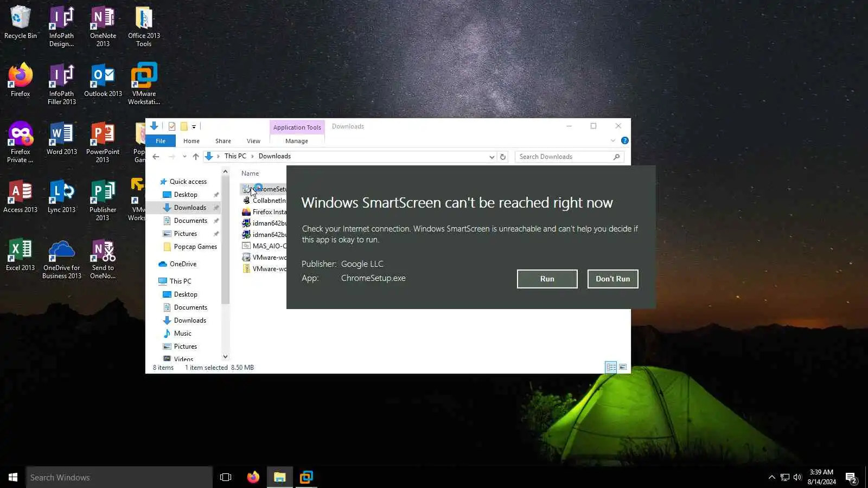Screen dimensions: 868x488
Task: Select the Firefox desktop shortcut
Action: tap(21, 80)
